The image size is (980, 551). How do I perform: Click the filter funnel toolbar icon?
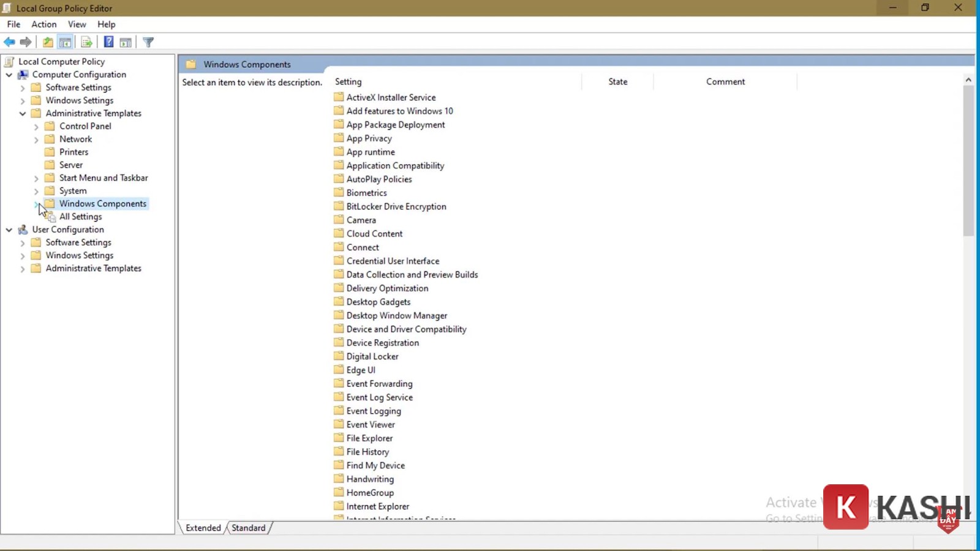(x=148, y=42)
